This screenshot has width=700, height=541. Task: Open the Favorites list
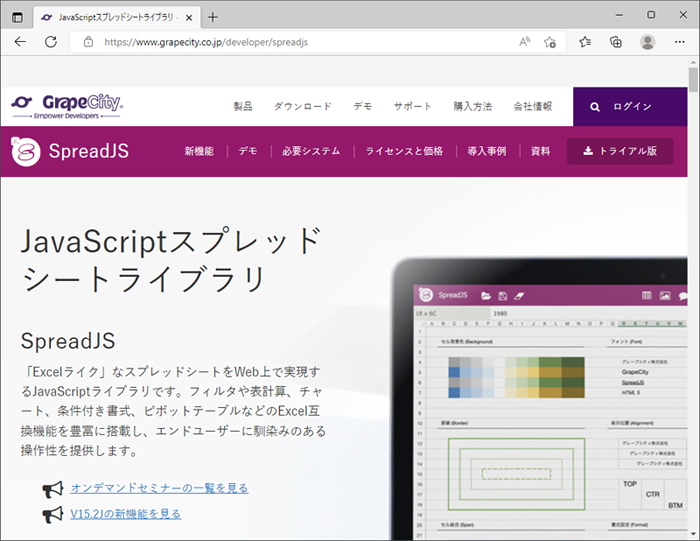585,42
